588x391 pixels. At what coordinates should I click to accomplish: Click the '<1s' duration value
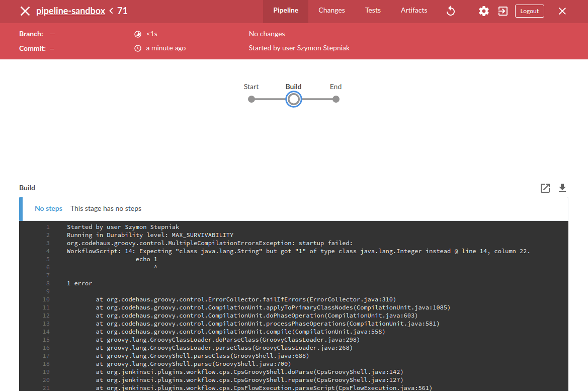click(151, 34)
